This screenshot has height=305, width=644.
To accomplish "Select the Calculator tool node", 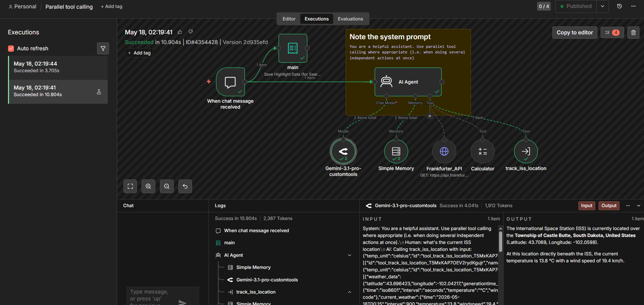I will pos(483,151).
